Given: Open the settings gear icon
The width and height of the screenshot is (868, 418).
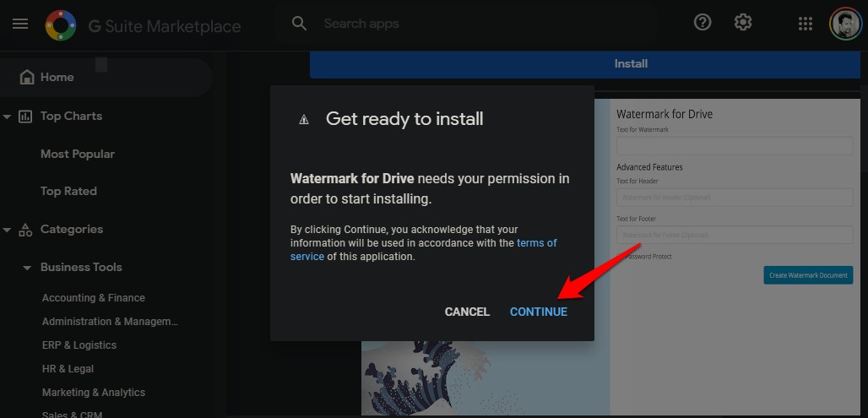Looking at the screenshot, I should point(743,23).
